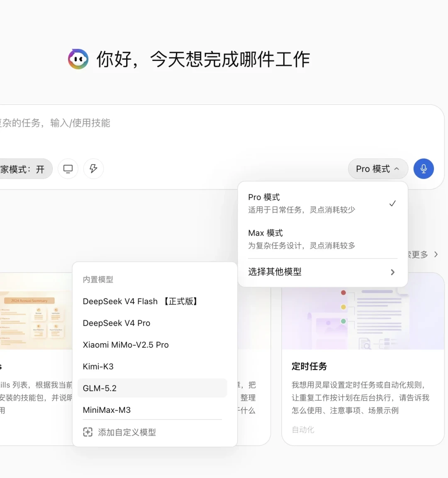448x478 pixels.
Task: Click the colorful mascot logo icon
Action: (x=78, y=59)
